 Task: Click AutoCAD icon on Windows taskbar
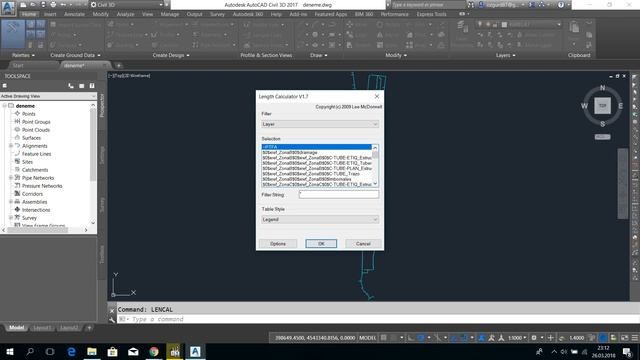195,351
